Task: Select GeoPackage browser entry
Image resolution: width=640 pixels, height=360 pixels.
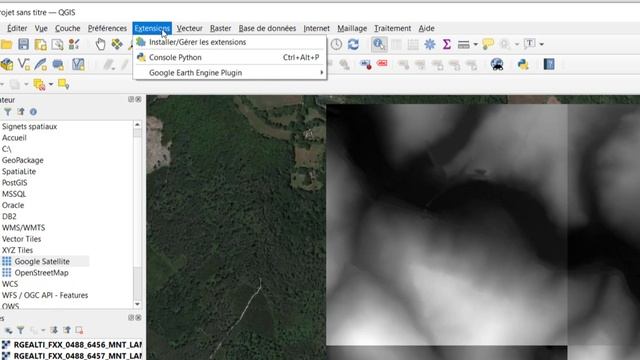Action: (x=22, y=160)
